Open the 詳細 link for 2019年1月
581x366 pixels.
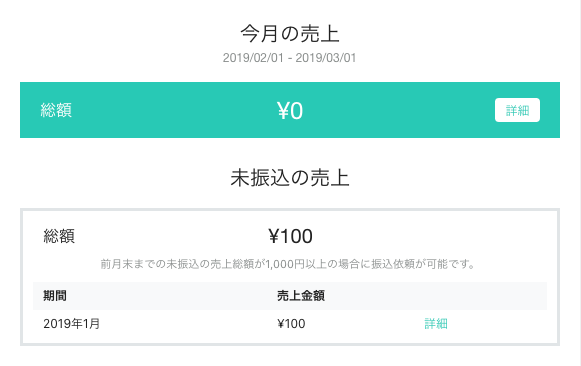click(436, 323)
